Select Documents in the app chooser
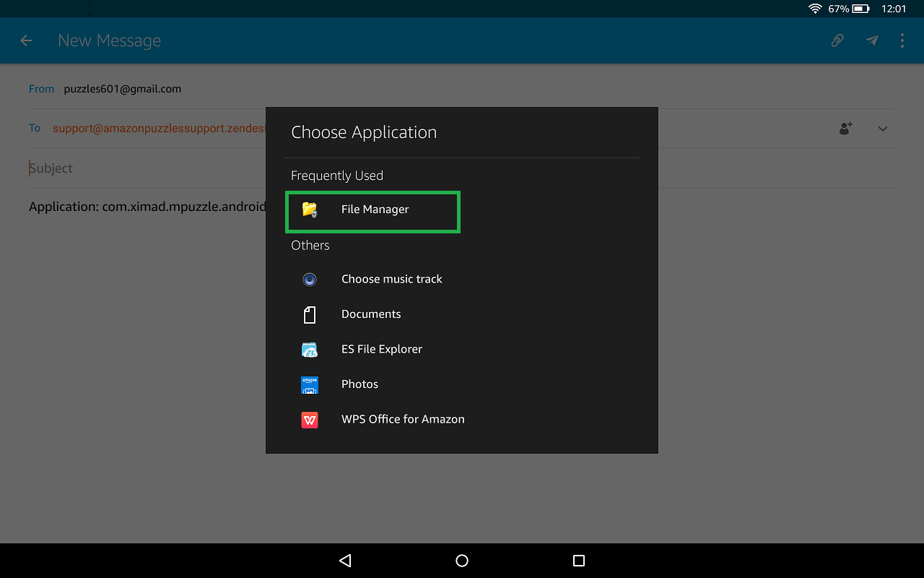 (x=371, y=314)
